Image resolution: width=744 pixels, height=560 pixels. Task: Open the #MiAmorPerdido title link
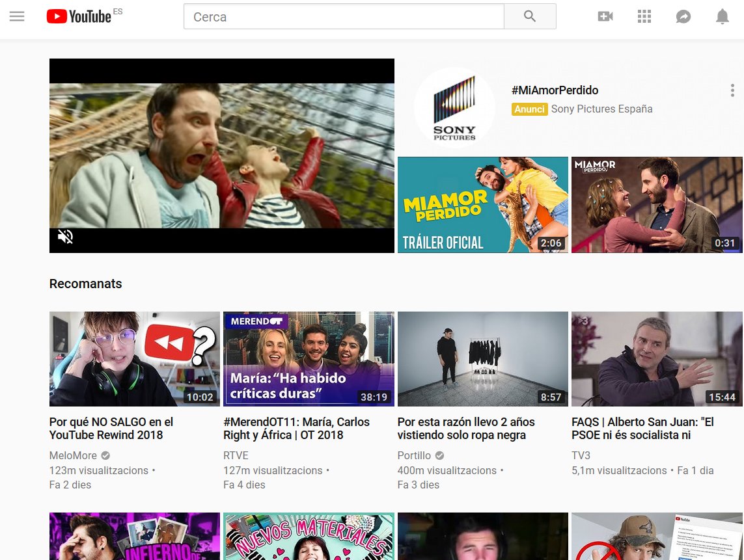[x=555, y=90]
